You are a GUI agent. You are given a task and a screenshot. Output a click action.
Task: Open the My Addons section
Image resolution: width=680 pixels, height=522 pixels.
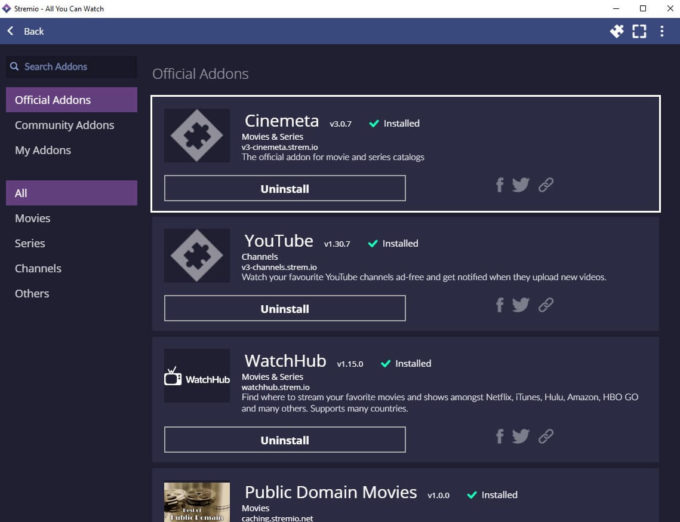43,150
